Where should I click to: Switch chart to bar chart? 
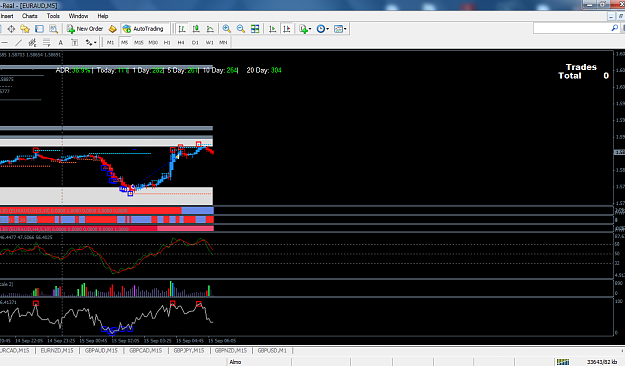point(182,29)
